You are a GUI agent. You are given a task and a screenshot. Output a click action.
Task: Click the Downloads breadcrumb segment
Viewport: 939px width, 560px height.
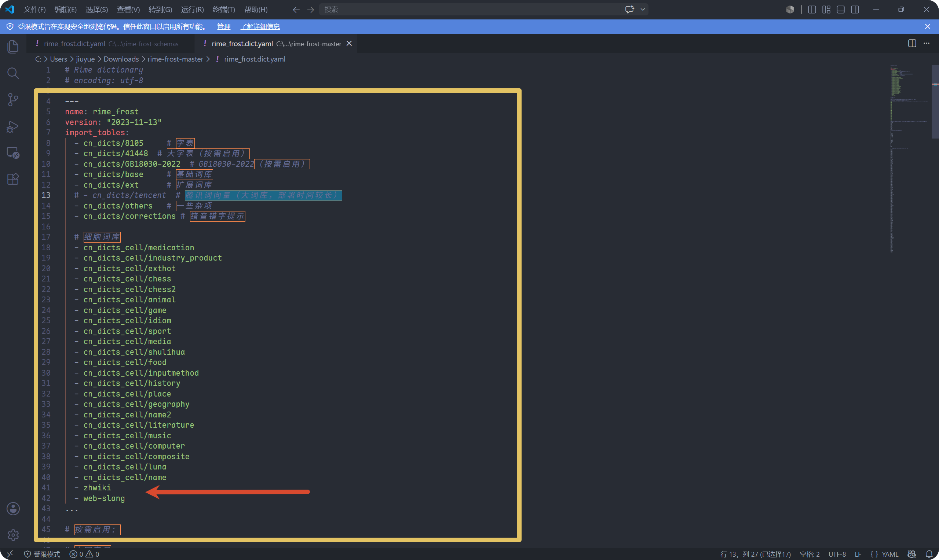click(x=121, y=59)
